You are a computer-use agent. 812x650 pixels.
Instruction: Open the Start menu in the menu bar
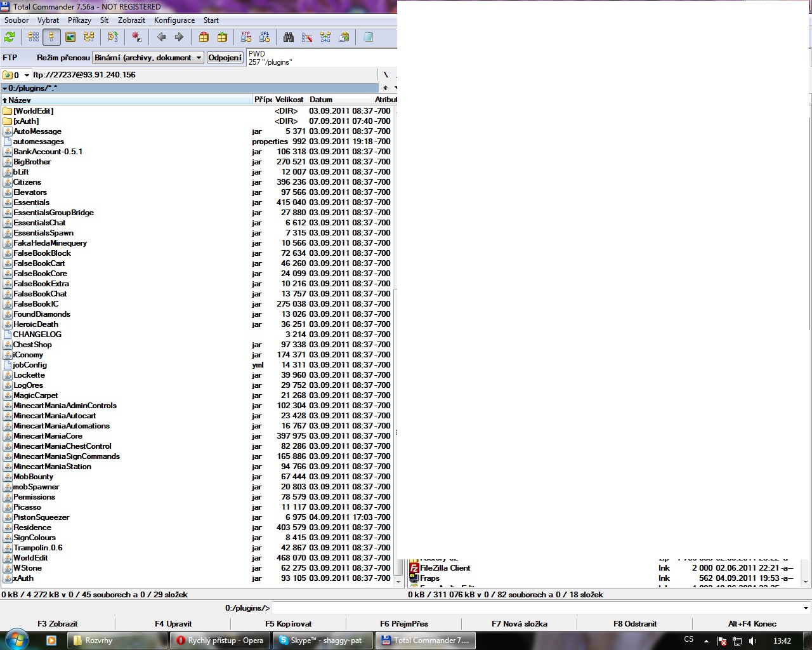pos(211,20)
